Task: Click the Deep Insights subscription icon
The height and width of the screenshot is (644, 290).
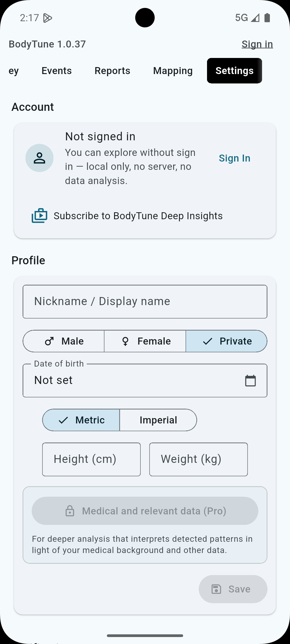Action: 39,216
